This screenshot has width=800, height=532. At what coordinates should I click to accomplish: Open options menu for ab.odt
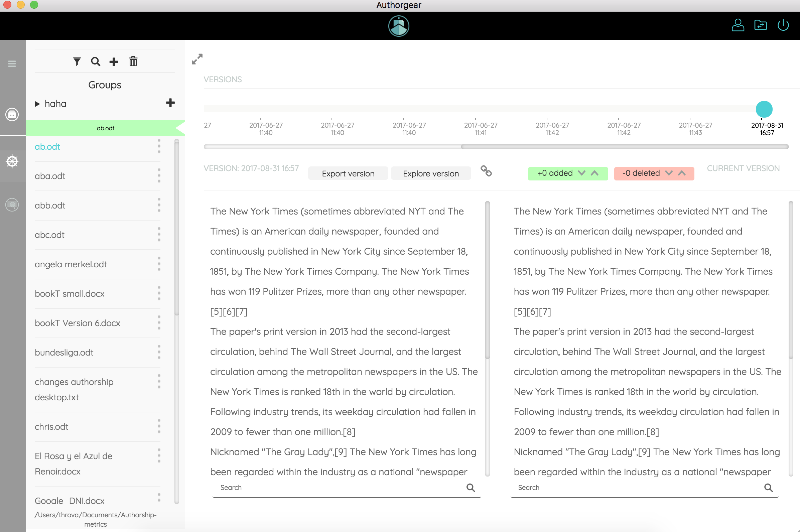159,146
